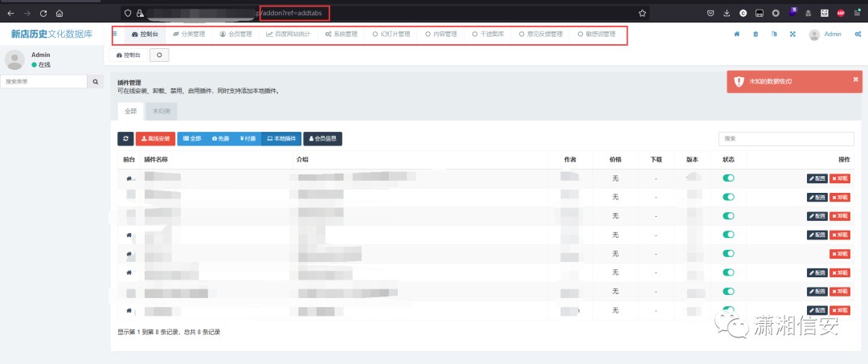
Task: Open the 系统管理 navigation item
Action: [341, 35]
